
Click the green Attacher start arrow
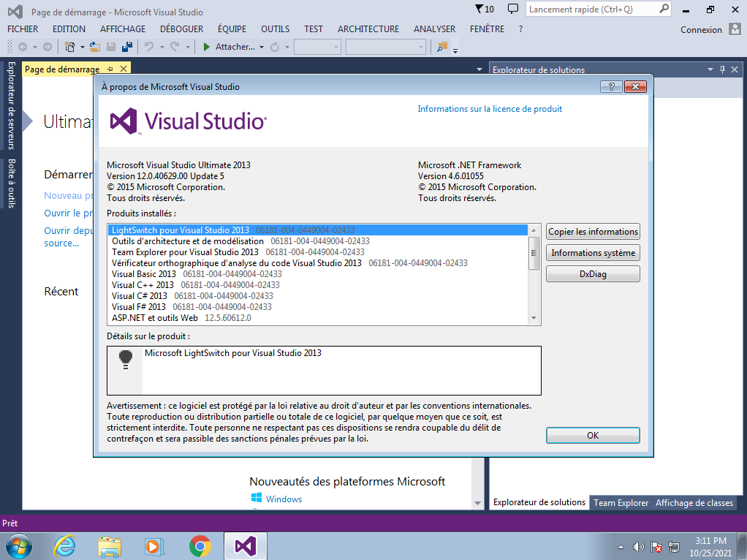[x=206, y=47]
